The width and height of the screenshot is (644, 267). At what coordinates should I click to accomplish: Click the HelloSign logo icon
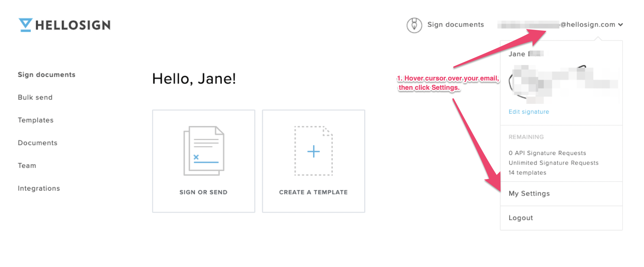pyautogui.click(x=25, y=25)
